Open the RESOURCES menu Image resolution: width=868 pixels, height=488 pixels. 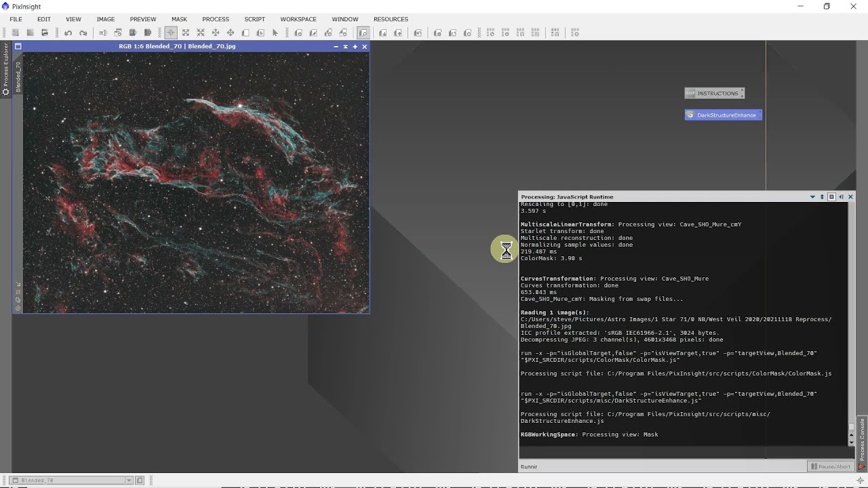pyautogui.click(x=391, y=19)
